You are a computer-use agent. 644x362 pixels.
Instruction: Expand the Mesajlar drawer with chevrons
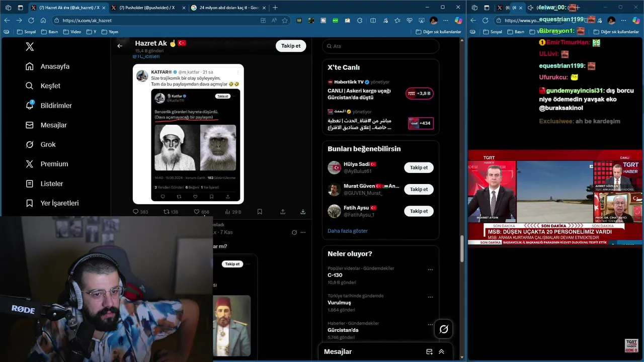[441, 352]
